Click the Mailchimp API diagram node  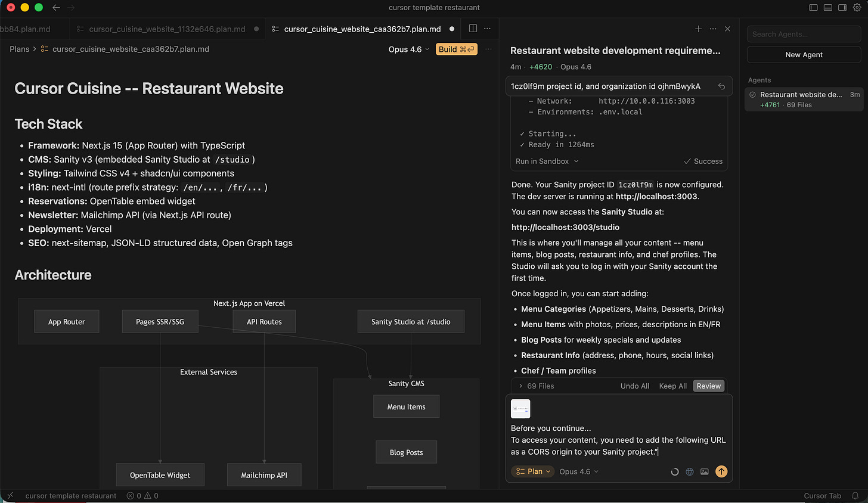[x=264, y=475]
